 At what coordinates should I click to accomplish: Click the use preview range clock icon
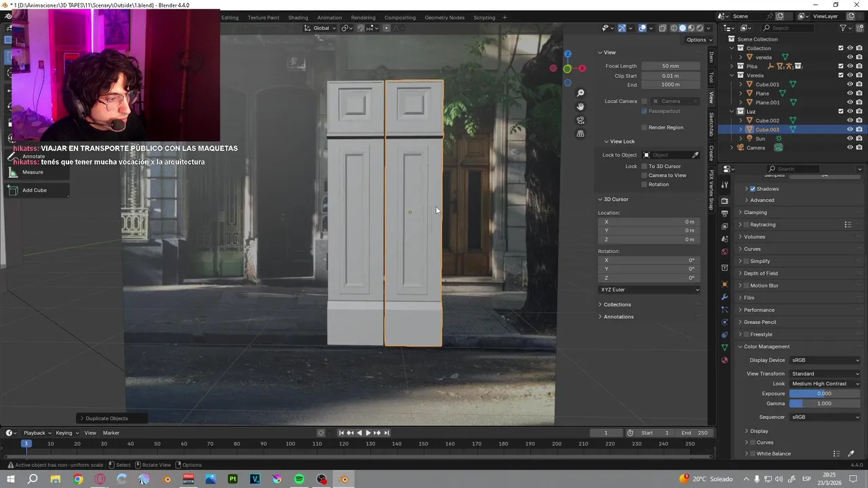coord(630,433)
